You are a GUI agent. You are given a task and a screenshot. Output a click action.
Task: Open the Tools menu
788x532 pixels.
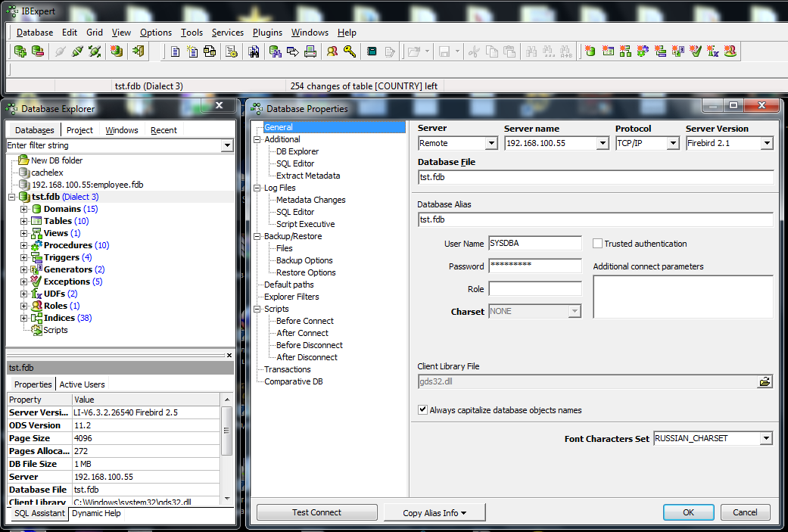click(x=192, y=33)
